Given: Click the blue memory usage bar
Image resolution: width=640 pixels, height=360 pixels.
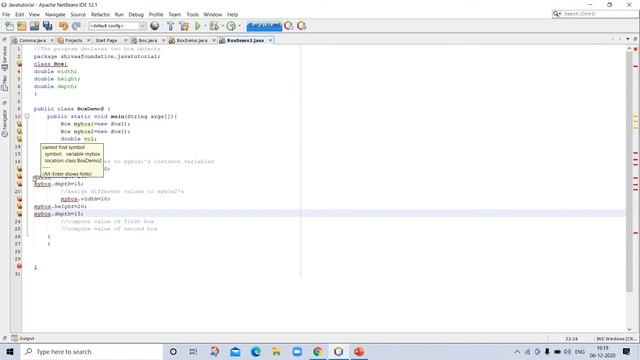Looking at the screenshot, I should coord(264,26).
